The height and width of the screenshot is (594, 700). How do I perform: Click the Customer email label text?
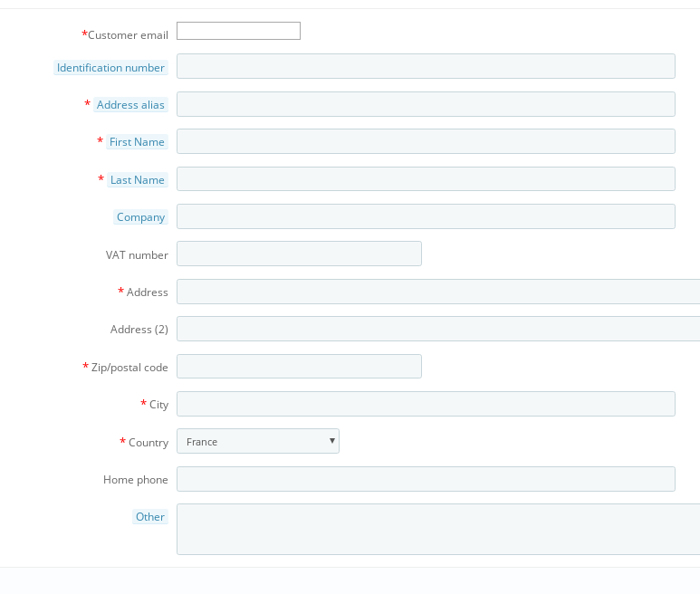(x=128, y=35)
